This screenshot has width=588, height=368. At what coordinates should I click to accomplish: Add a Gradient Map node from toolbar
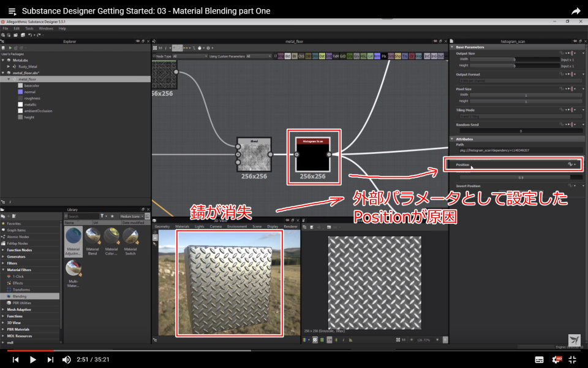point(350,56)
